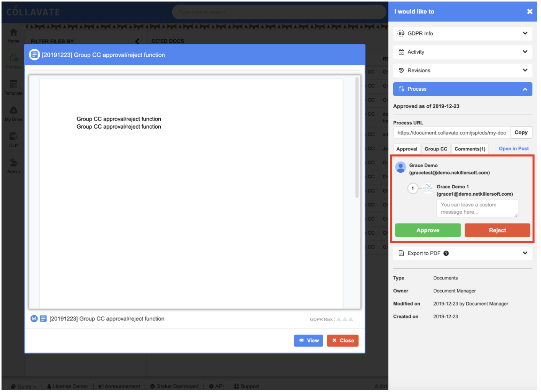This screenshot has height=392, width=541.
Task: Open Support link in footer
Action: tap(246, 386)
